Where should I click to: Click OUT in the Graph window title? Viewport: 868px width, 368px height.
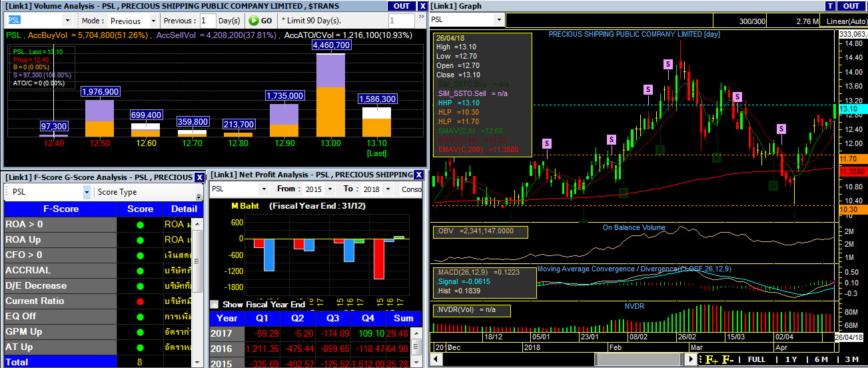point(851,6)
